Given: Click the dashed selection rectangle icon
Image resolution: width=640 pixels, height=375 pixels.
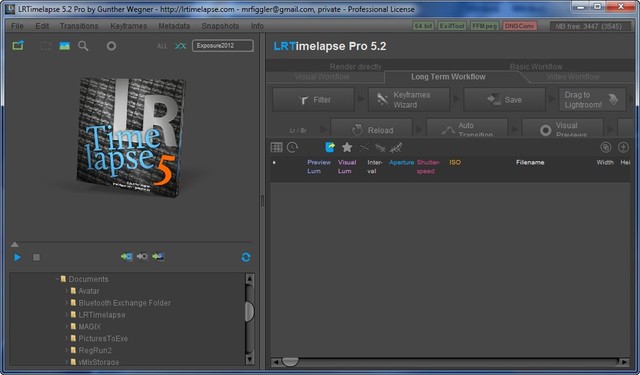Looking at the screenshot, I should (46, 46).
